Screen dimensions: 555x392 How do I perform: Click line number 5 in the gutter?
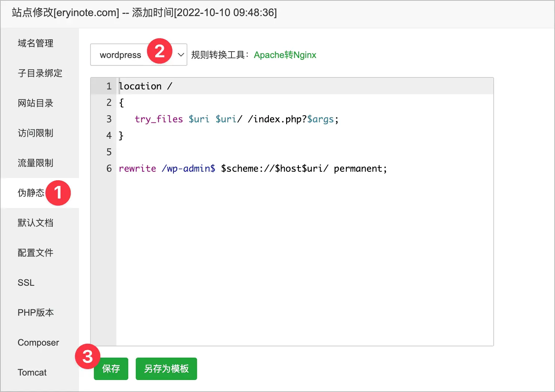coord(109,152)
